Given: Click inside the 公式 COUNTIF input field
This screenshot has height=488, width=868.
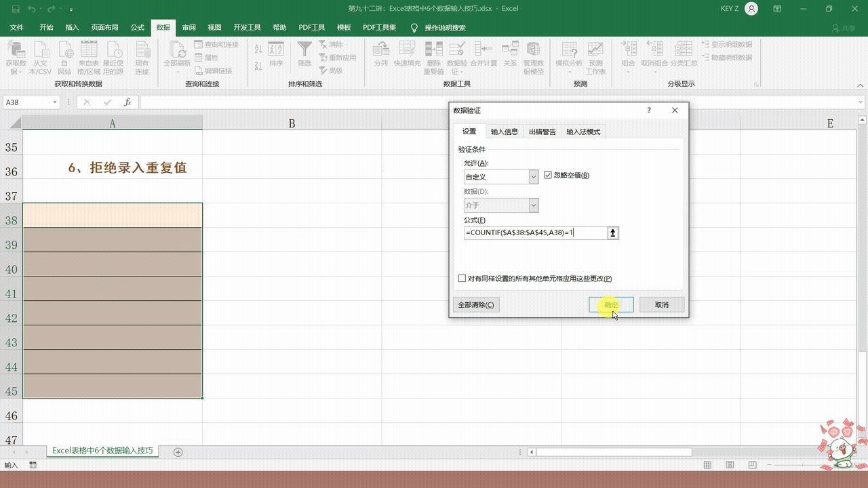Looking at the screenshot, I should tap(534, 233).
